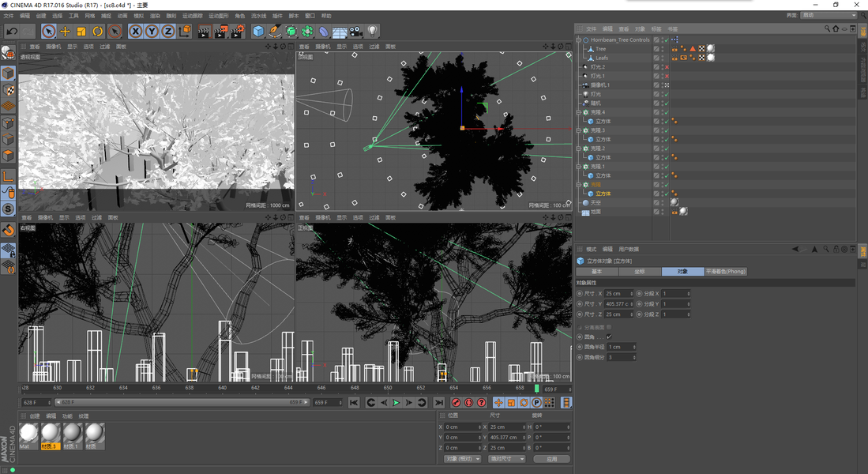
Task: Toggle Z-axis lock
Action: tap(168, 32)
